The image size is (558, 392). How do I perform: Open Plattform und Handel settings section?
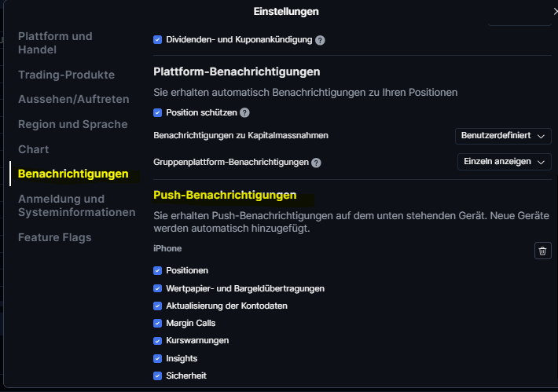[x=55, y=43]
